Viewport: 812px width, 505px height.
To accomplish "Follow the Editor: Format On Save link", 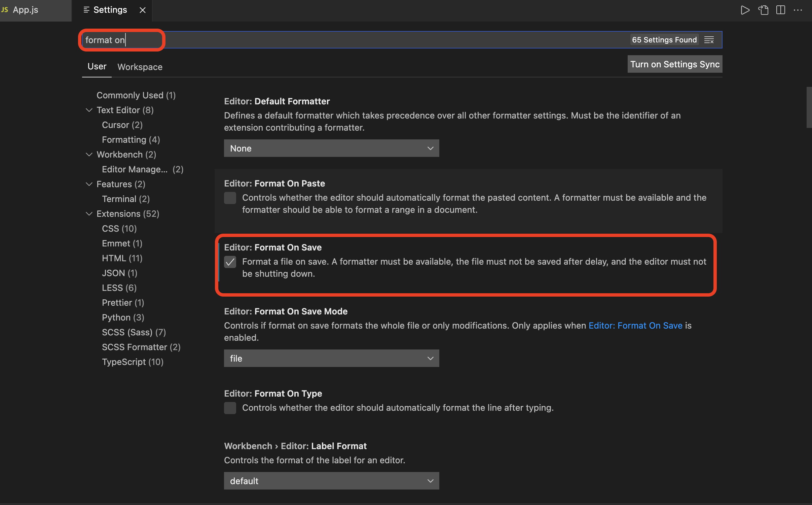I will click(x=635, y=326).
